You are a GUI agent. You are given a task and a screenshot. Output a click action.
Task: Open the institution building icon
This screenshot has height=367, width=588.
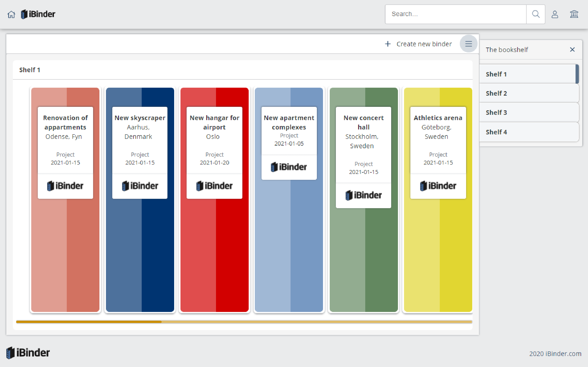[574, 14]
